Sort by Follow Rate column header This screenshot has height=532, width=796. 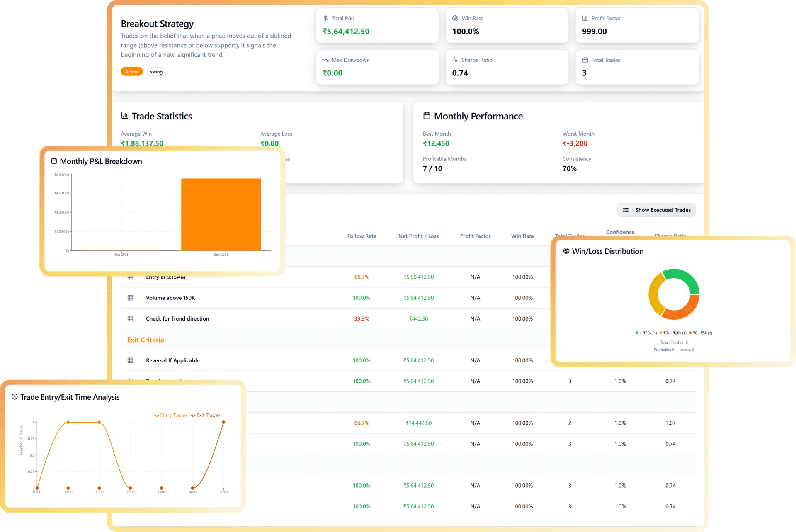[362, 236]
